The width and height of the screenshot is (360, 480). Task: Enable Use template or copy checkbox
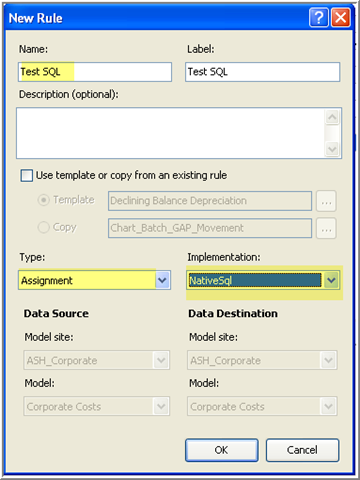pyautogui.click(x=27, y=175)
